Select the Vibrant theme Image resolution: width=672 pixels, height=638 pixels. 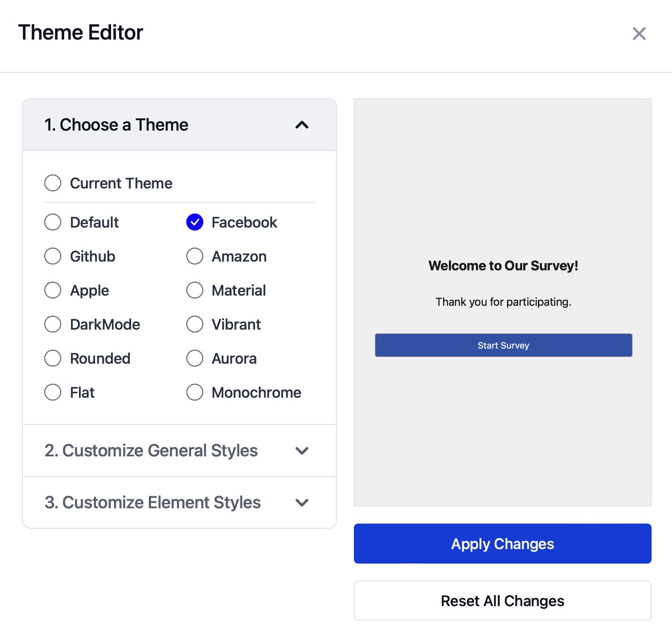[x=194, y=324]
